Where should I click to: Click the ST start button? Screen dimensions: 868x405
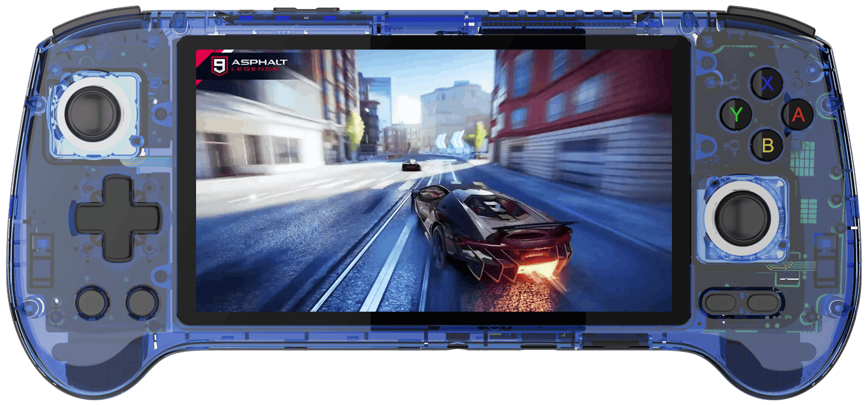(762, 303)
